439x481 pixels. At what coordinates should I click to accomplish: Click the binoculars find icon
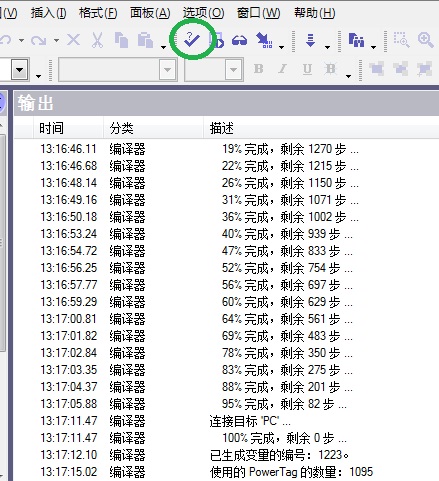pyautogui.click(x=356, y=40)
